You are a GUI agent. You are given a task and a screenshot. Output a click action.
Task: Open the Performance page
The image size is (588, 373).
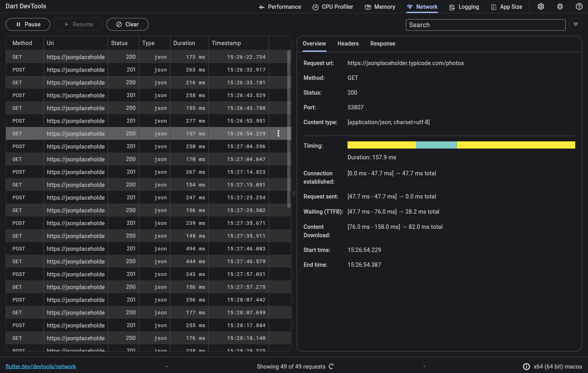pos(280,6)
